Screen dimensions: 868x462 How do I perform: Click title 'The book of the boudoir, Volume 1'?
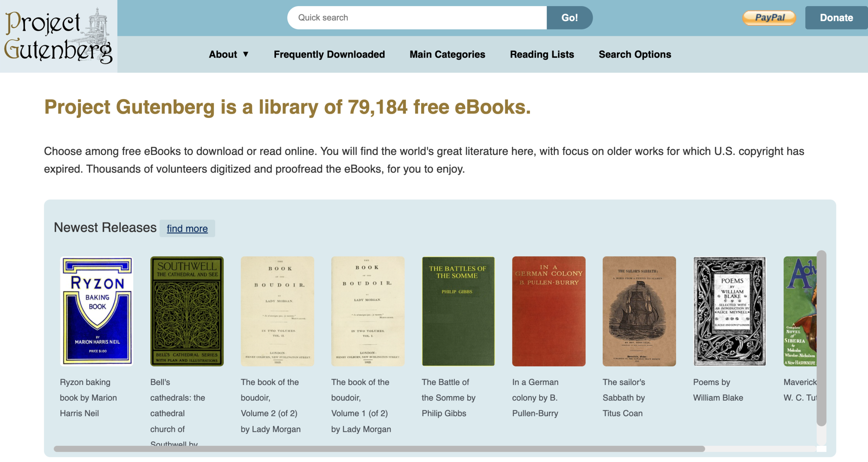(x=361, y=405)
